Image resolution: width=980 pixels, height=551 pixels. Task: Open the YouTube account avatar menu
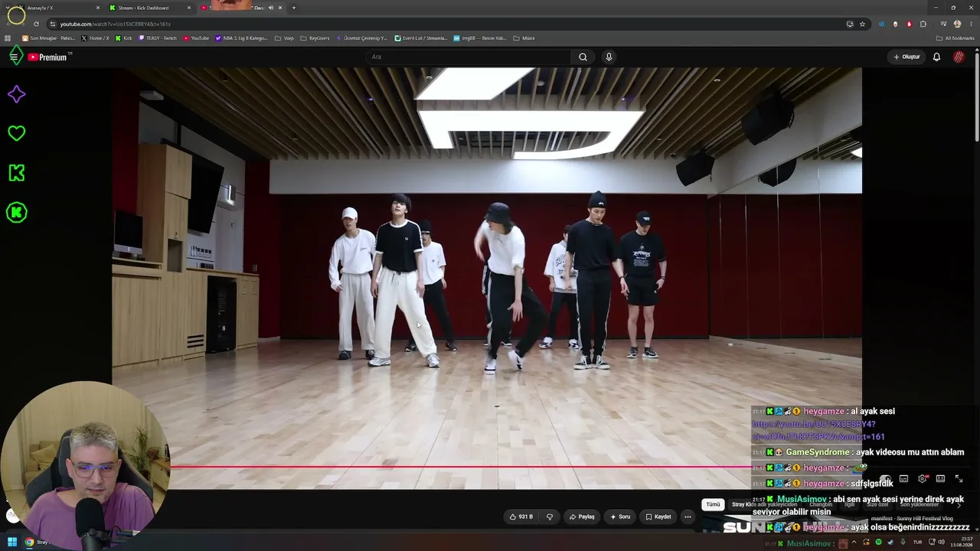959,57
